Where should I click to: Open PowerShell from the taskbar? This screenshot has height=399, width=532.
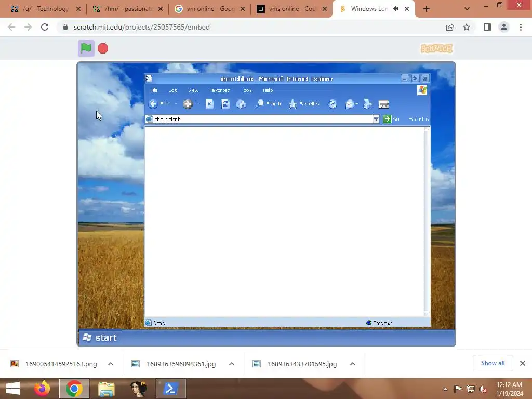click(x=170, y=389)
